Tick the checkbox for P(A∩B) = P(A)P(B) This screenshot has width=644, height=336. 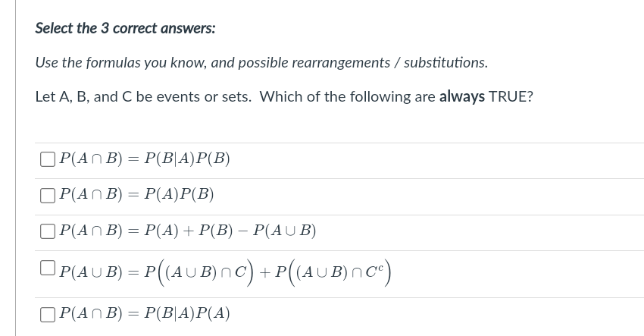[48, 196]
